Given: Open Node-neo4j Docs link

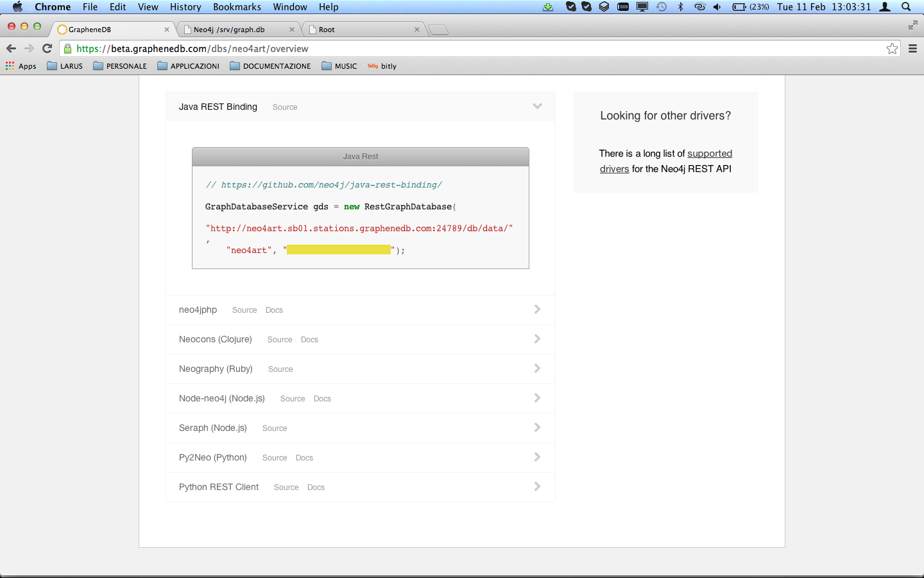Looking at the screenshot, I should tap(322, 399).
